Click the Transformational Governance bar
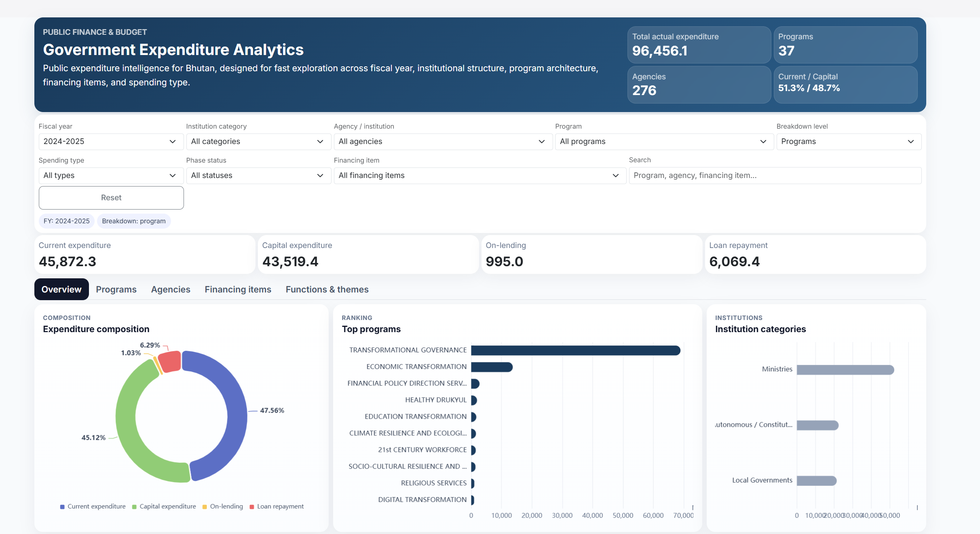 tap(575, 350)
